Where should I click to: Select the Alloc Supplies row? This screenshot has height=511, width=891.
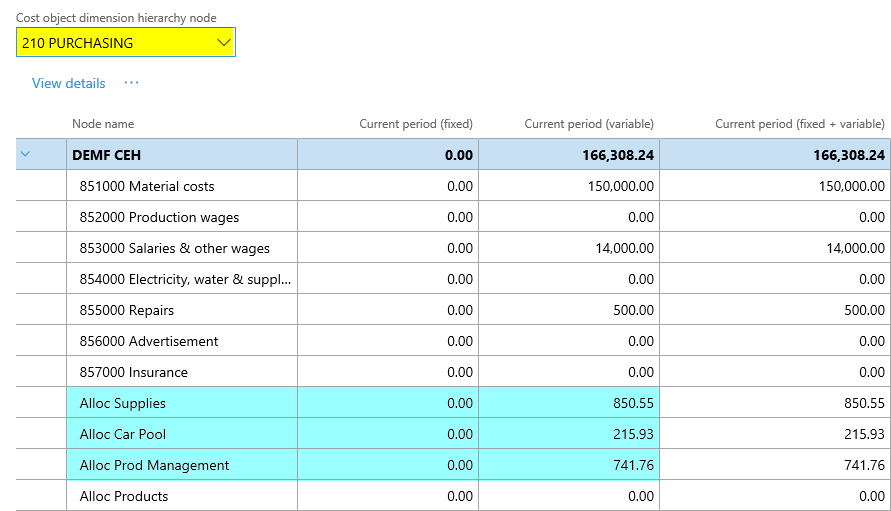pyautogui.click(x=123, y=403)
